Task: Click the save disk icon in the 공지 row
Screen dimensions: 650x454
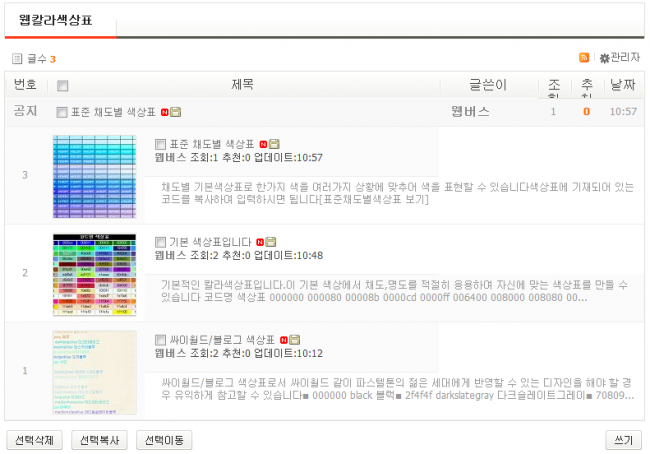Action: (176, 112)
